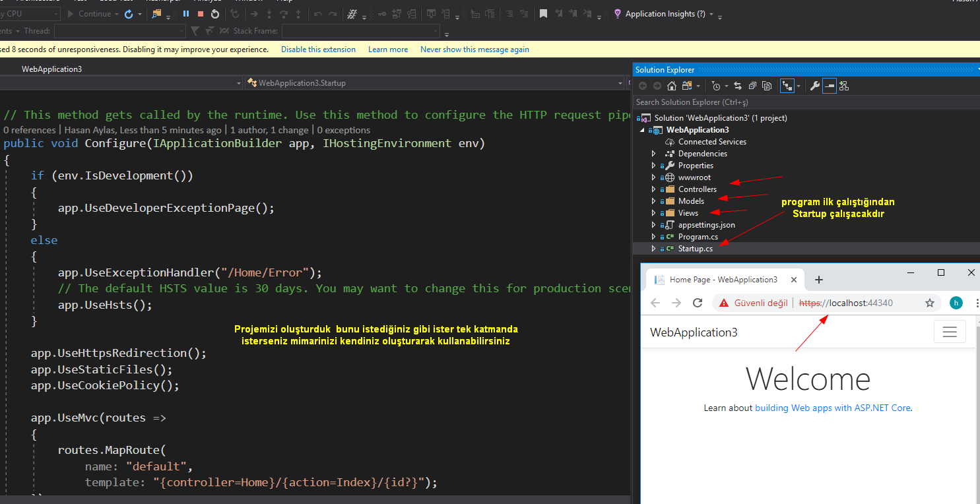980x504 pixels.
Task: Click Collapse All icon in Solution Explorer
Action: (x=752, y=86)
